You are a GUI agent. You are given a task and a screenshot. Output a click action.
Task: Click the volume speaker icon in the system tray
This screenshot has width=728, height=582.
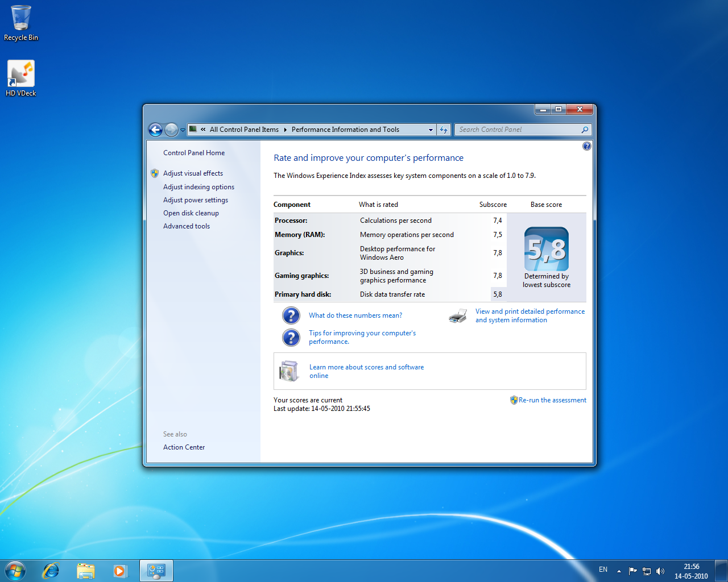[x=660, y=571]
